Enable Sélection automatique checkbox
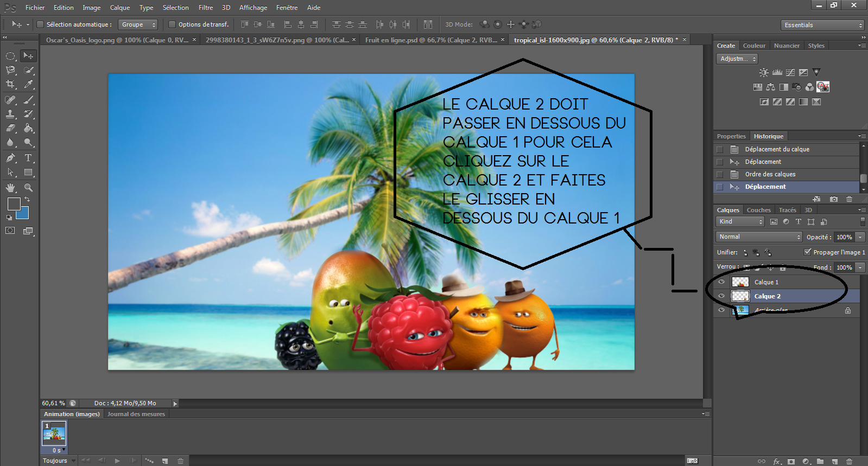Screen dimensions: 868x466 40,24
